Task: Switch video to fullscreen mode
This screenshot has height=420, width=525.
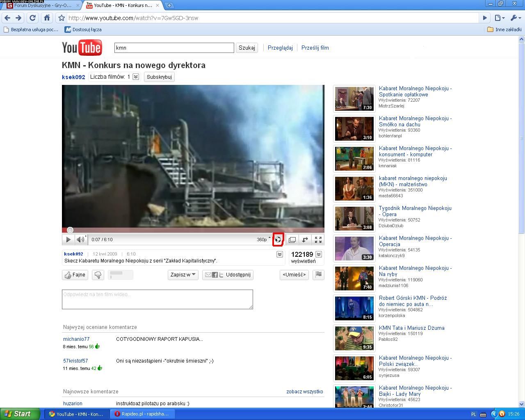Action: (x=318, y=240)
